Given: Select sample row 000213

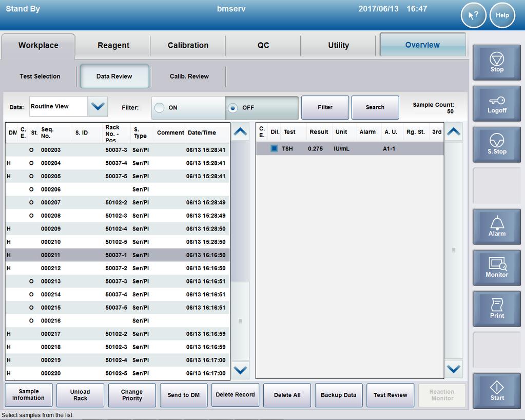Looking at the screenshot, I should [x=118, y=281].
